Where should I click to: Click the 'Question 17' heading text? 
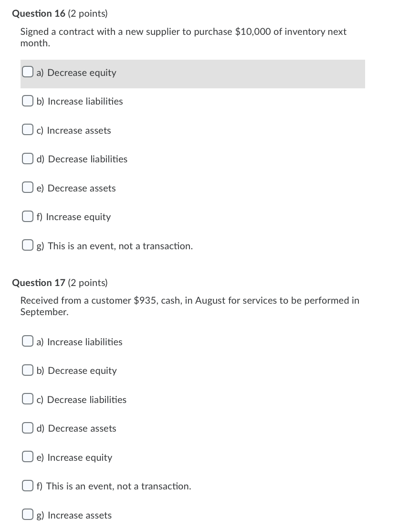(39, 282)
